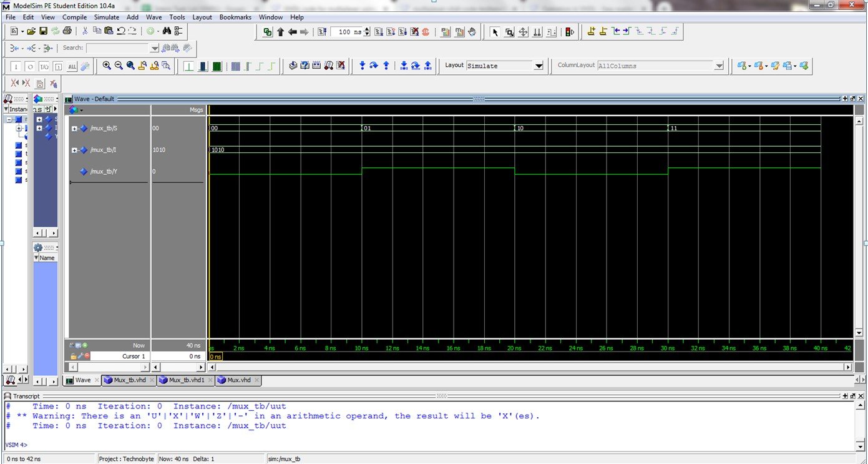This screenshot has height=464, width=868.
Task: Click the 20 ns timeline marker
Action: tap(514, 348)
